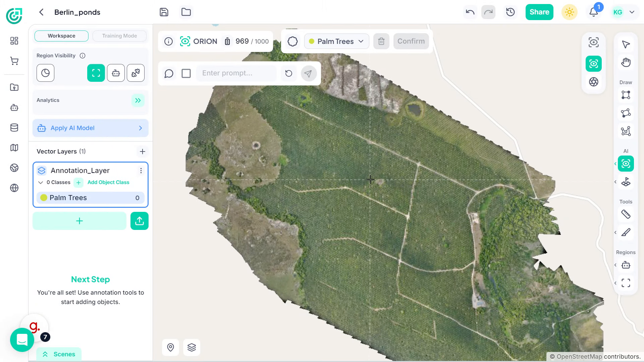The height and width of the screenshot is (362, 644).
Task: Toggle the region frame visibility button
Action: (x=96, y=73)
